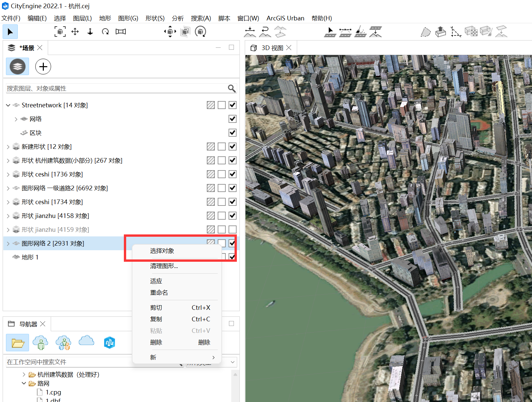Choose 选择对象 from the context menu
This screenshot has width=532, height=402.
162,251
